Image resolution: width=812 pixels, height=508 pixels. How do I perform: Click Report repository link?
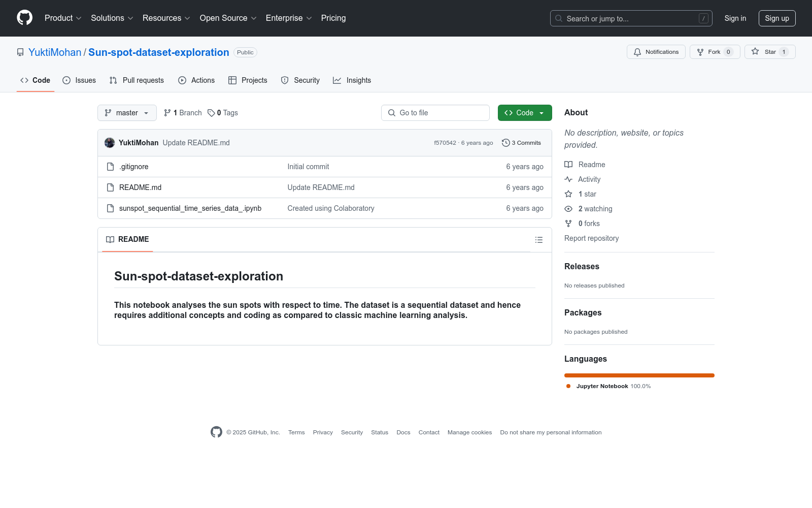pos(591,238)
